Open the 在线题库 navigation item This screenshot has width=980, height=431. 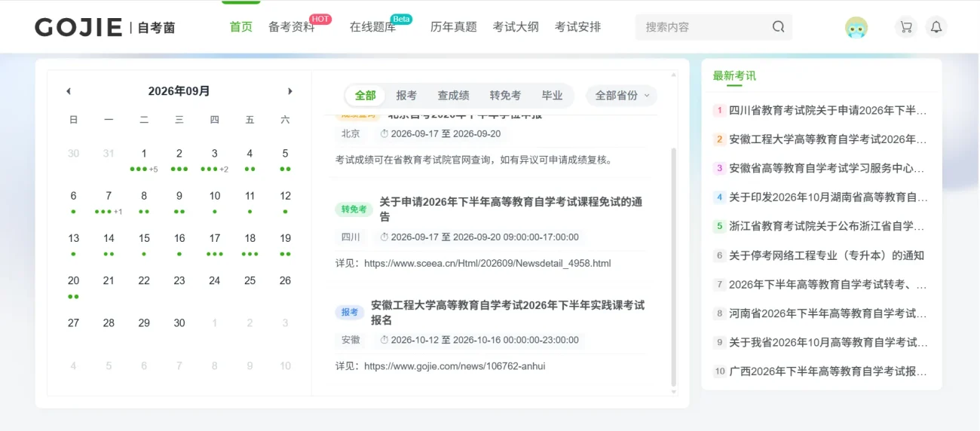tap(372, 27)
